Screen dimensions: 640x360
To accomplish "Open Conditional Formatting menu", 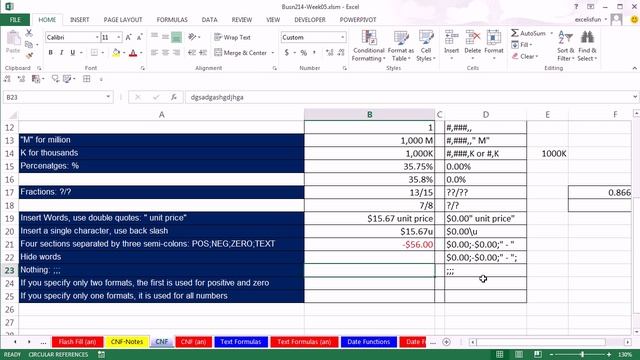I will click(x=369, y=46).
